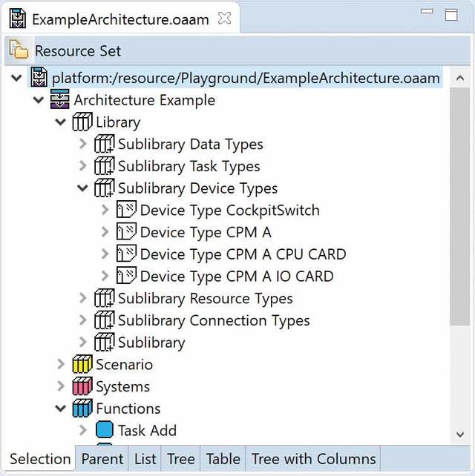The image size is (475, 476).
Task: Click the blue Functions icon
Action: pos(82,408)
